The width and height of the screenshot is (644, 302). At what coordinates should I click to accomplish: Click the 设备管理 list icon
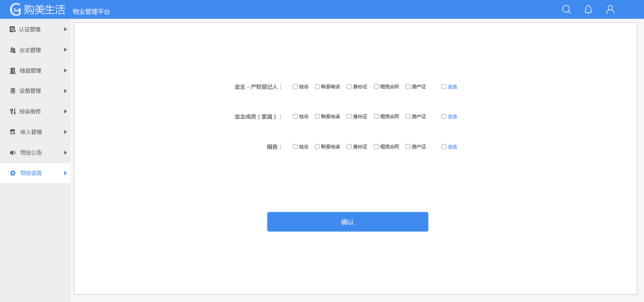click(x=13, y=91)
